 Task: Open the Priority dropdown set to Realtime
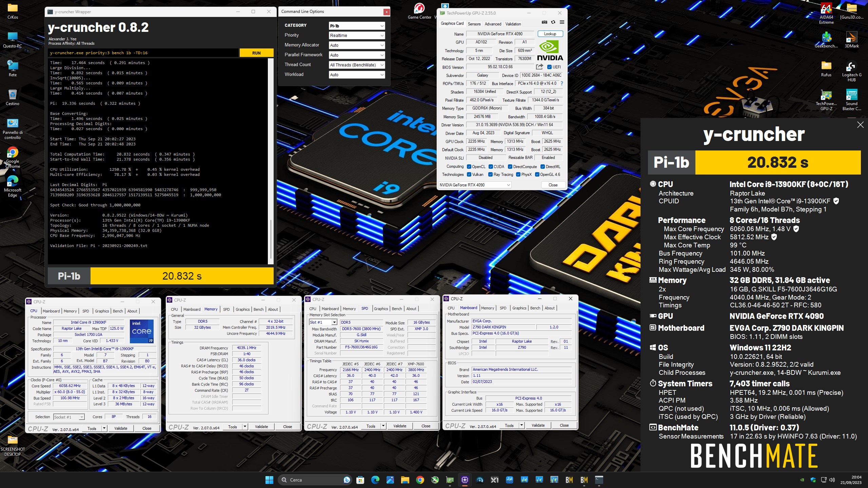click(x=357, y=36)
